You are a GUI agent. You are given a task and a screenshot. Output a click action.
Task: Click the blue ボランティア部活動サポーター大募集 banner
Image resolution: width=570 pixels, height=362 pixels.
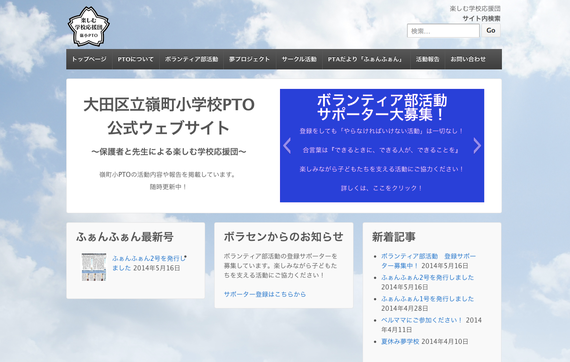point(382,145)
